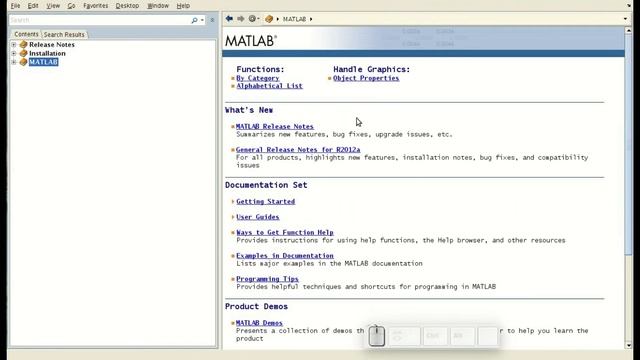Open the panel actions arrow at toolbar far right
This screenshot has height=360, width=640.
pyautogui.click(x=625, y=19)
